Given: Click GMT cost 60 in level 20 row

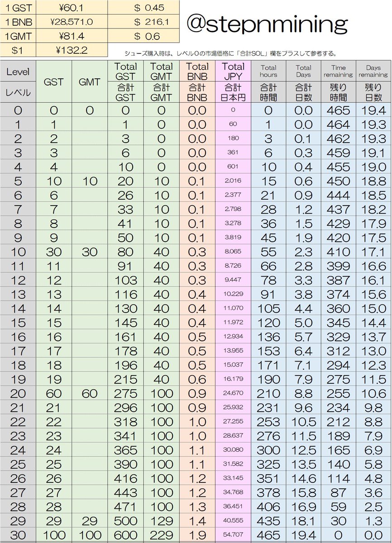Looking at the screenshot, I should [90, 394].
